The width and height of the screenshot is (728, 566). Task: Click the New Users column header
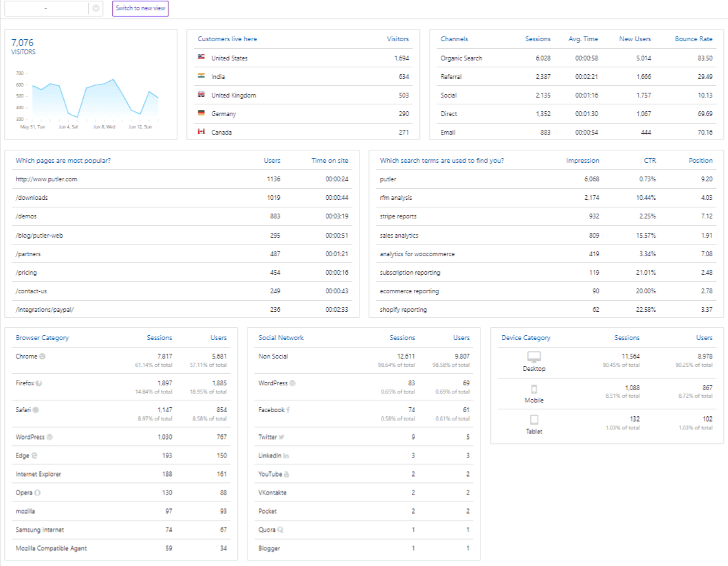coord(635,39)
